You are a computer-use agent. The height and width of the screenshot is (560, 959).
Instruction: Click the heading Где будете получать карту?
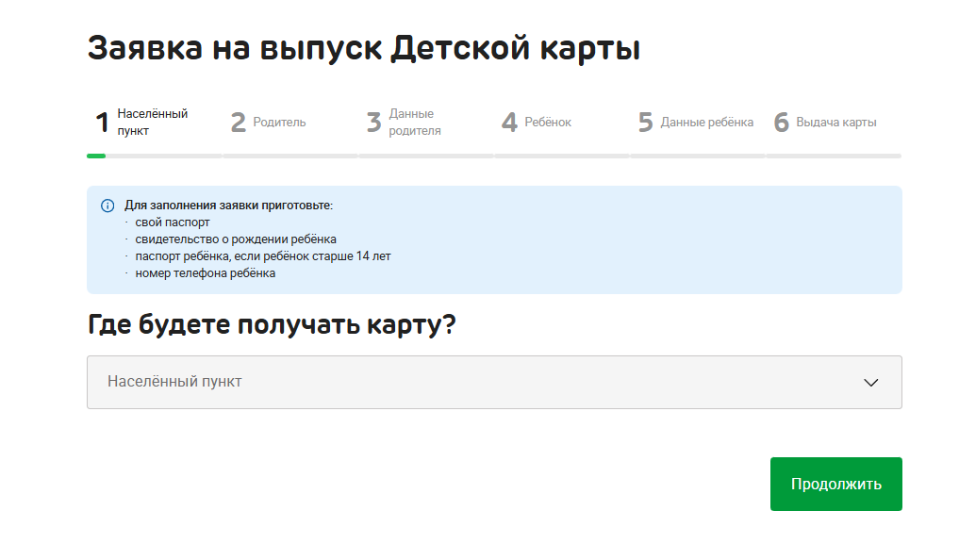pyautogui.click(x=272, y=324)
